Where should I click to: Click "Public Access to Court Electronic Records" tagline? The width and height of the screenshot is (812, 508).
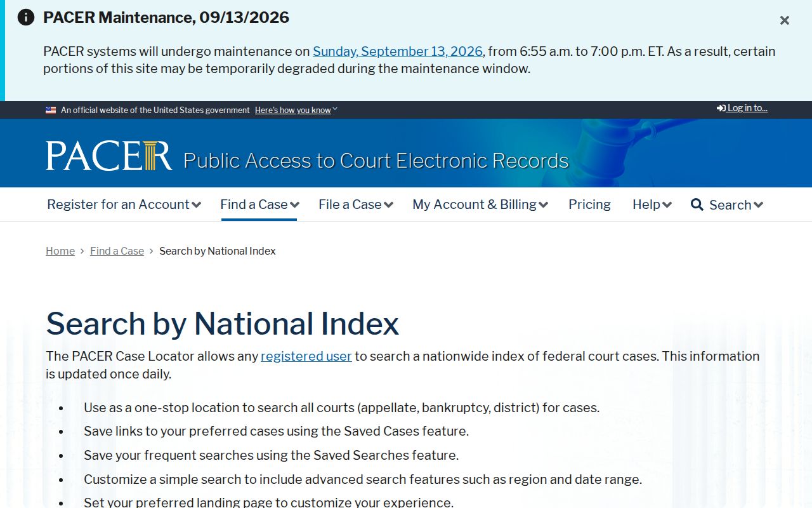[376, 161]
